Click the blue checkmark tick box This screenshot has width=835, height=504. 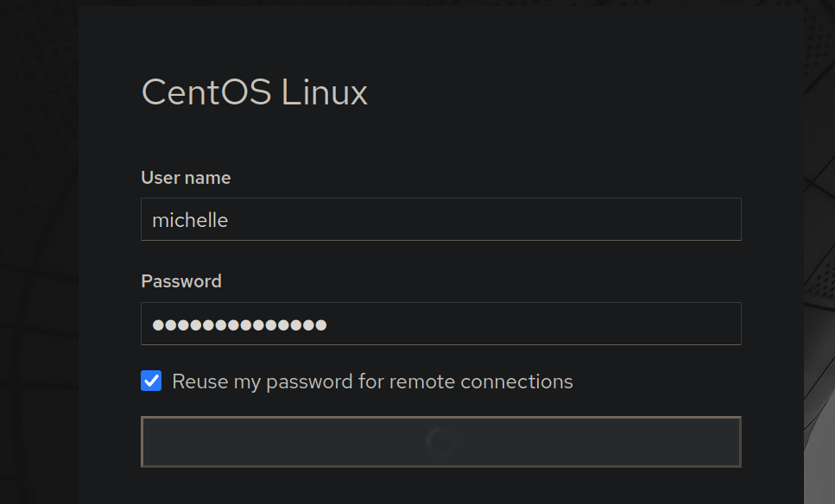[x=151, y=381]
